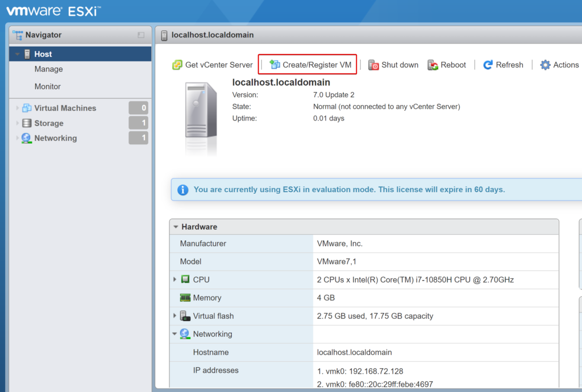582x392 pixels.
Task: Click the Get vCenter Server icon
Action: pyautogui.click(x=177, y=65)
